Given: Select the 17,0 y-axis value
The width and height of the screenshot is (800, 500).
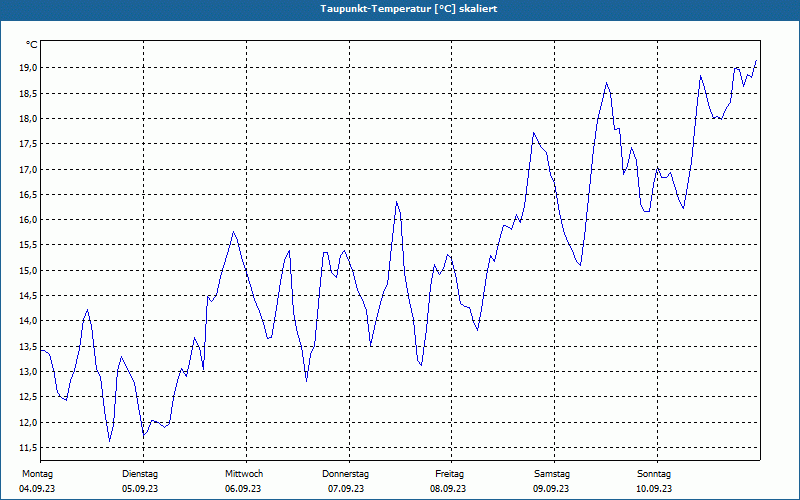Looking at the screenshot, I should [x=28, y=169].
